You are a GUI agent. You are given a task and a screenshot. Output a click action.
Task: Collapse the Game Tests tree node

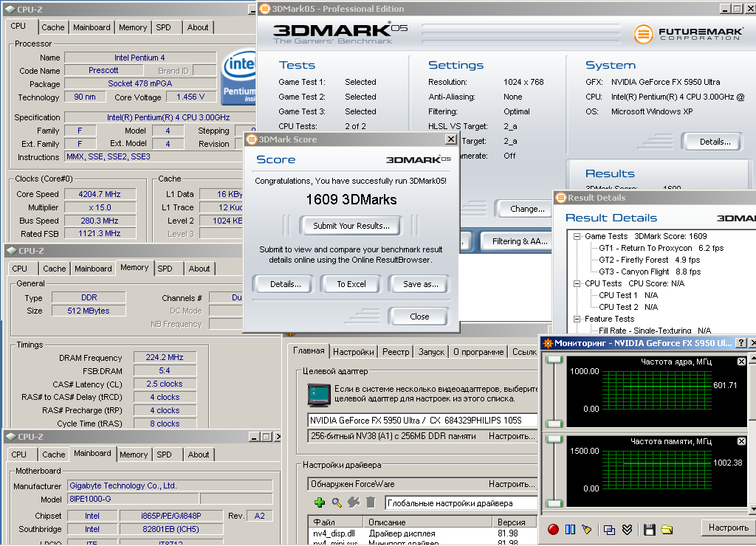[577, 236]
